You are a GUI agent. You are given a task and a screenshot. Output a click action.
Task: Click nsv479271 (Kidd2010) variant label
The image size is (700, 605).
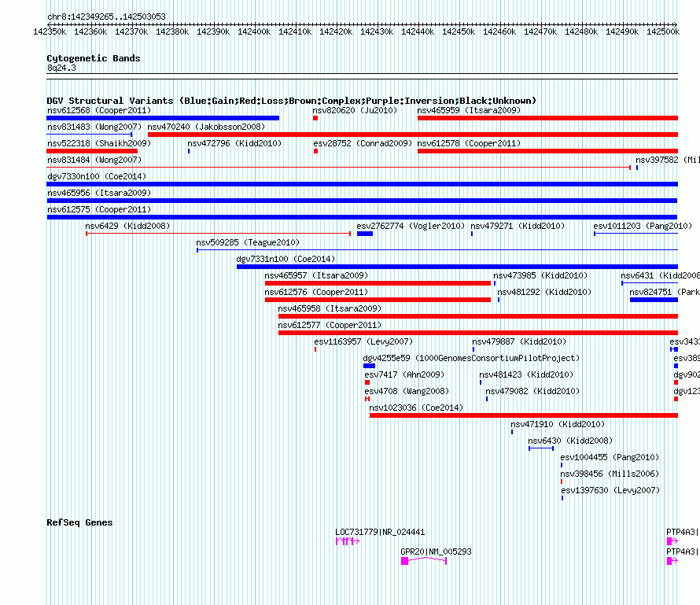[x=518, y=226]
